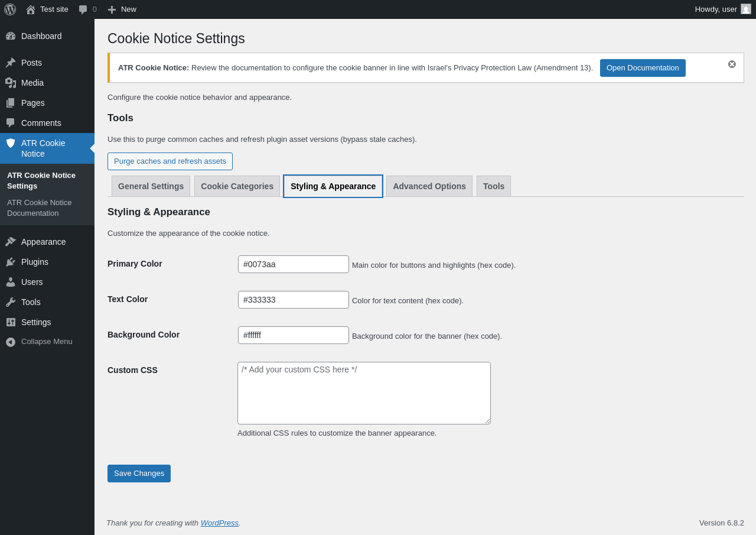Click the Collapse Menu arrow icon
Image resolution: width=756 pixels, height=535 pixels.
[x=11, y=342]
